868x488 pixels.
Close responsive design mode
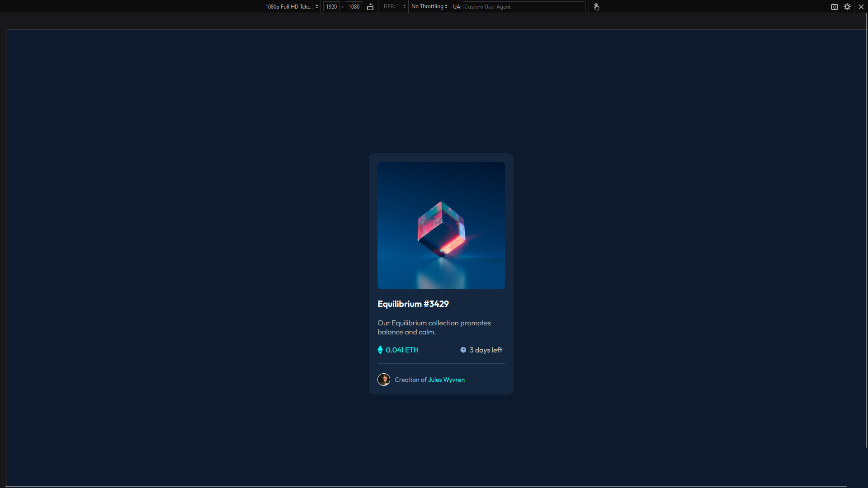[x=861, y=7]
